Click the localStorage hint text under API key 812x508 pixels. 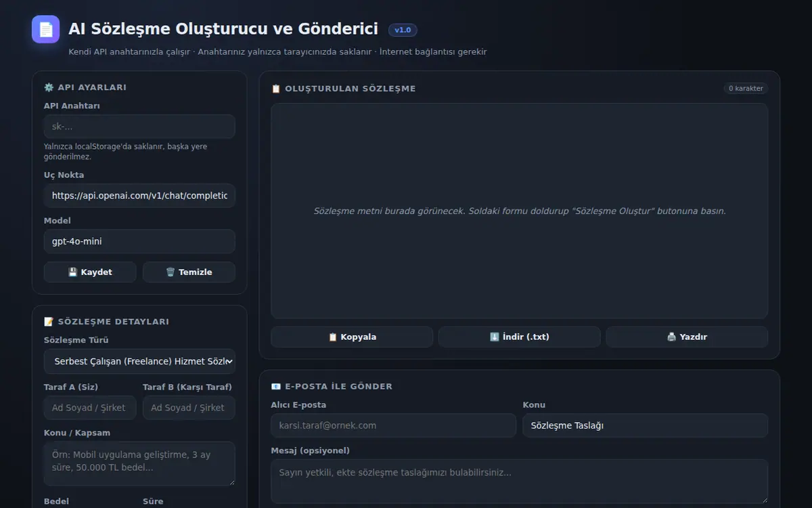coord(126,152)
